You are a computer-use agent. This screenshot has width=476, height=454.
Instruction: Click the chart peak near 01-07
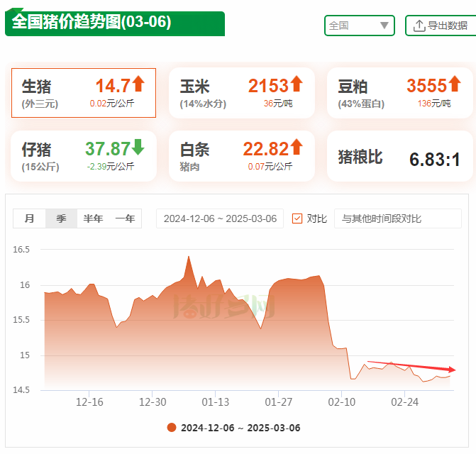point(189,257)
